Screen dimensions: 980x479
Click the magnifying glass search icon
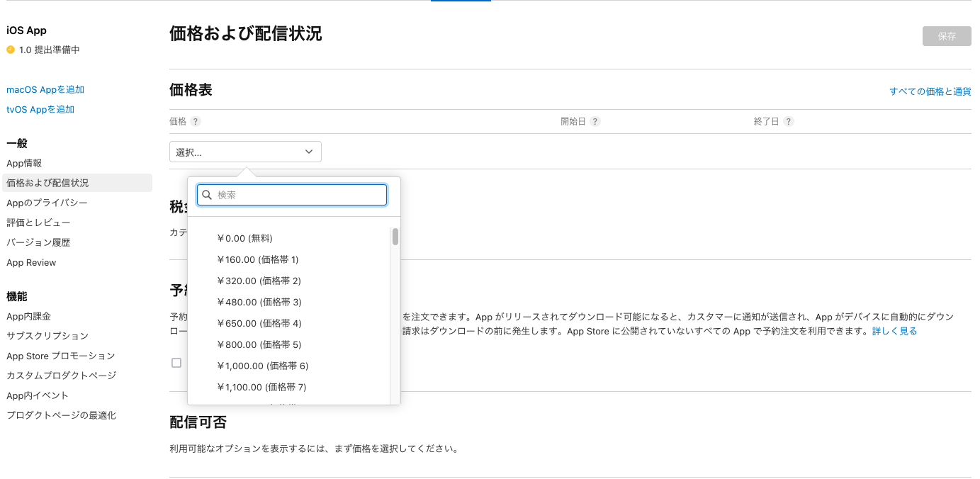[x=206, y=194]
